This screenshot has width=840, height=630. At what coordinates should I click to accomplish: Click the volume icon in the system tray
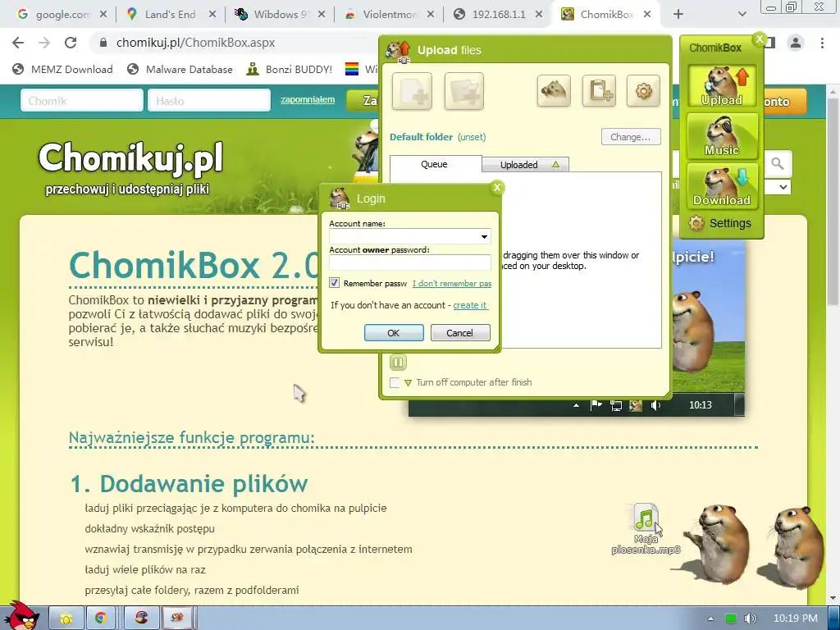[751, 619]
